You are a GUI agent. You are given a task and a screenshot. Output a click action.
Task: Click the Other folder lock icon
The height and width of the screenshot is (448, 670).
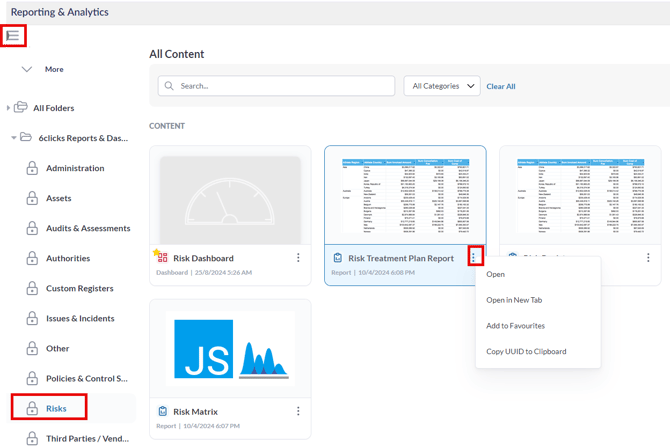(x=32, y=348)
